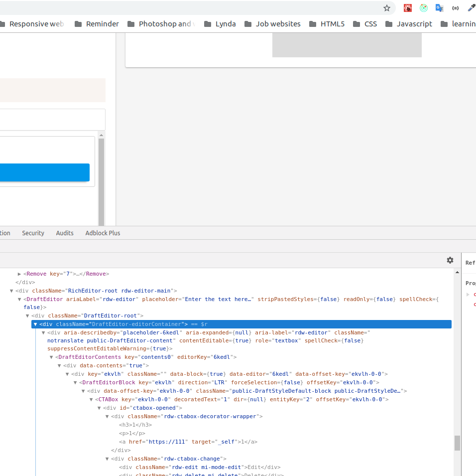476x476 pixels.
Task: Click the red extension icon near the star
Action: click(x=408, y=8)
